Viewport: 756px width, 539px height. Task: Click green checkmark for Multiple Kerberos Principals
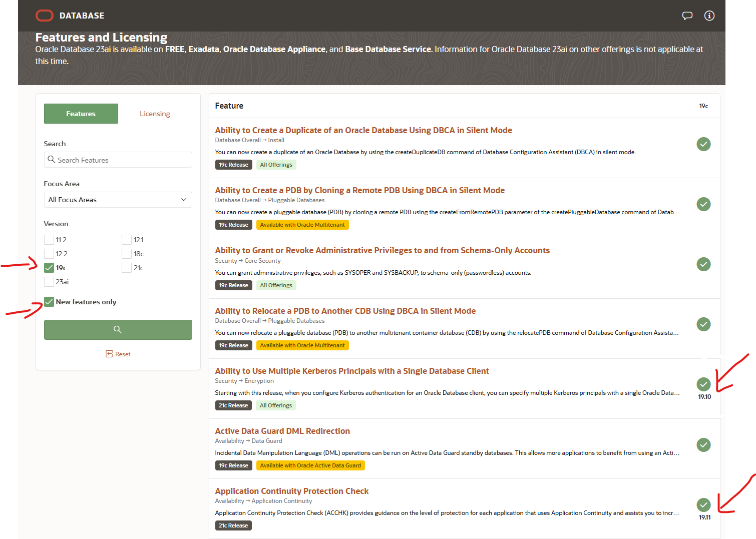click(703, 384)
